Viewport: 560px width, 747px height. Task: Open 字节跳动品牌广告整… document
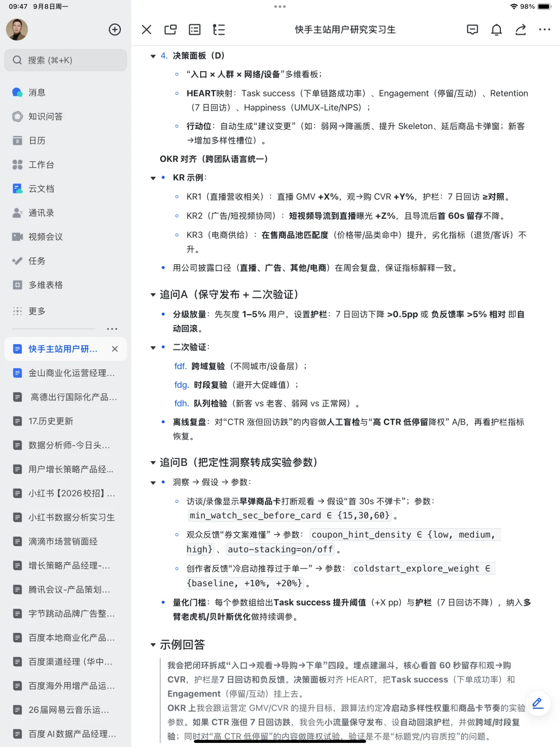tap(66, 614)
